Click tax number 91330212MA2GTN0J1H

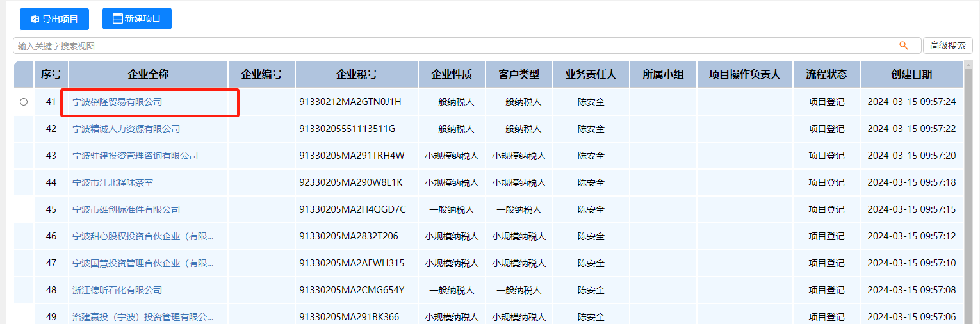[x=350, y=102]
